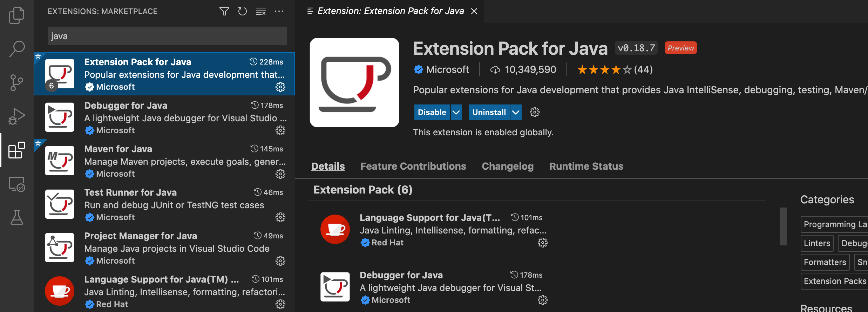
Task: Expand the Disable button dropdown arrow
Action: pos(456,112)
